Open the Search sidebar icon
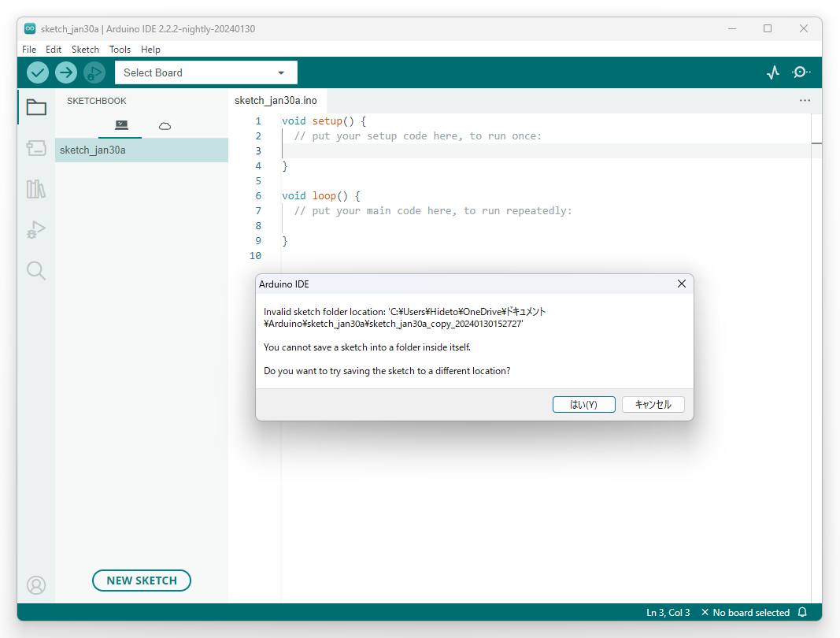Viewport: 840px width, 638px height. click(x=35, y=270)
